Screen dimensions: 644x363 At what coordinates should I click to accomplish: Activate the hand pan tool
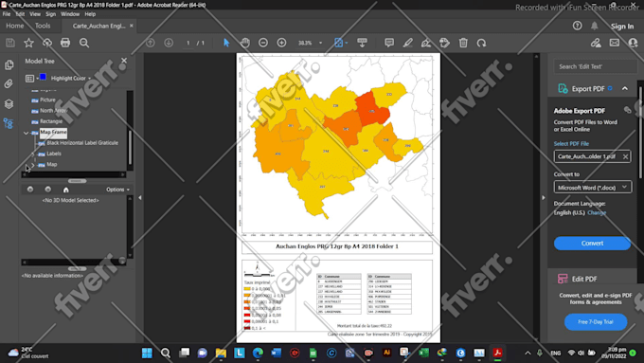click(x=245, y=43)
